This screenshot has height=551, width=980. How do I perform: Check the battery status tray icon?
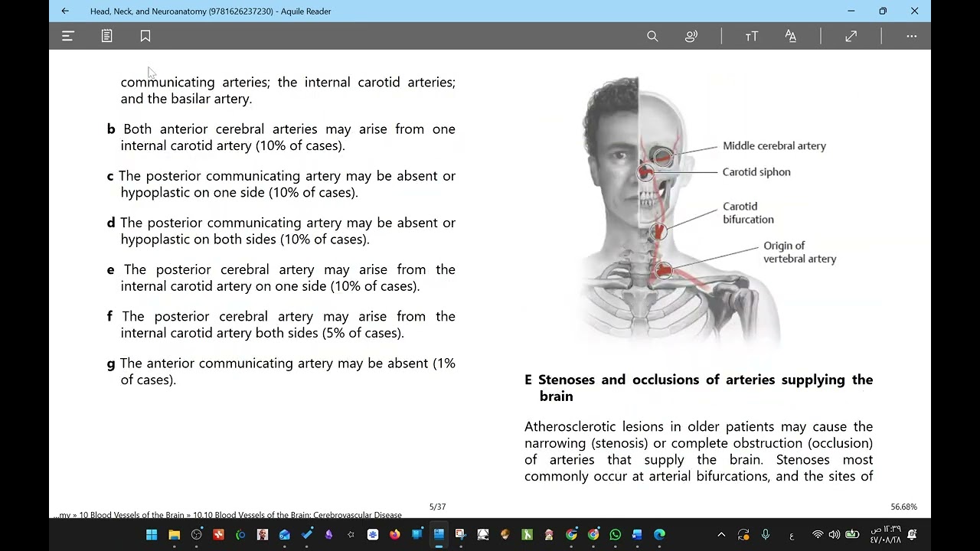click(852, 535)
